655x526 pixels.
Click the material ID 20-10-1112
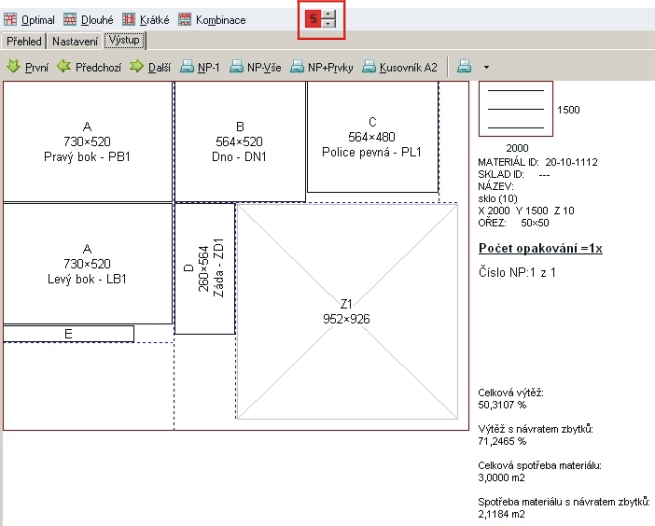(x=571, y=162)
